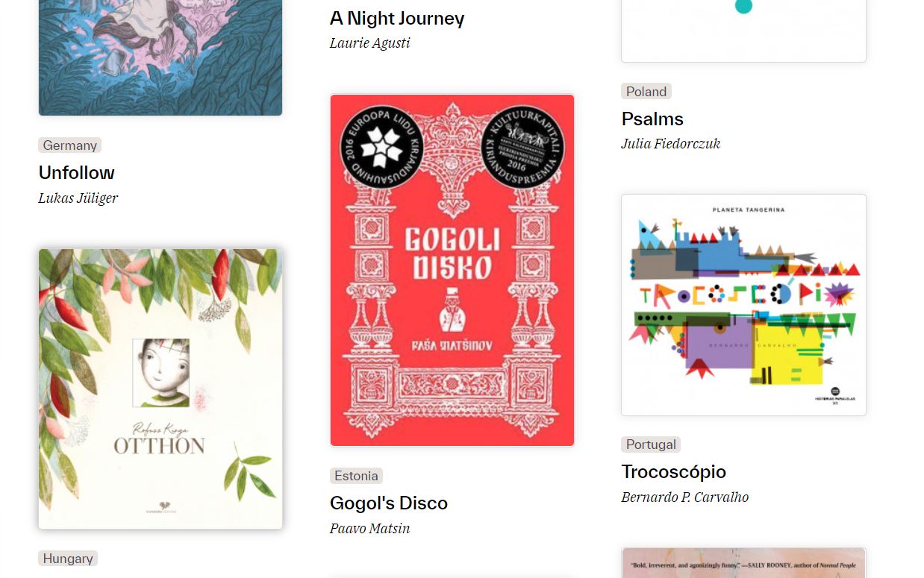Select the Hungary country tag
924x578 pixels.
[68, 559]
